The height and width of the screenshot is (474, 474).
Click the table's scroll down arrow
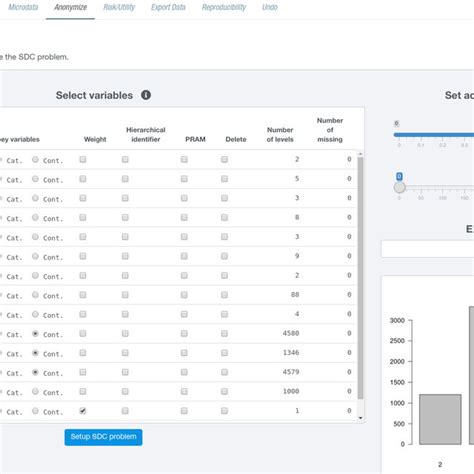(360, 418)
